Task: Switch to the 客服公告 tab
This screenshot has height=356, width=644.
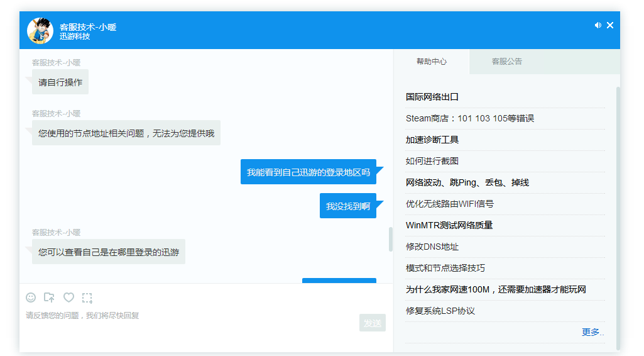Action: tap(506, 62)
